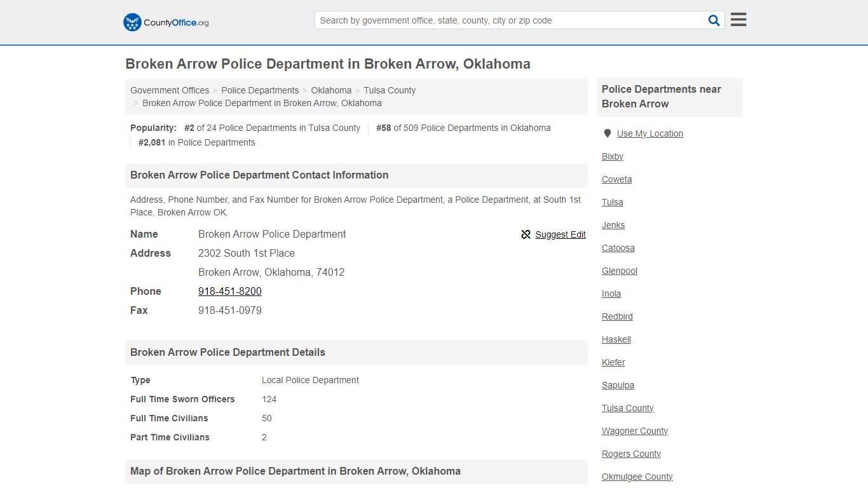The image size is (868, 488).
Task: Click the #2,081 in Police Departments ranking
Action: click(x=197, y=142)
